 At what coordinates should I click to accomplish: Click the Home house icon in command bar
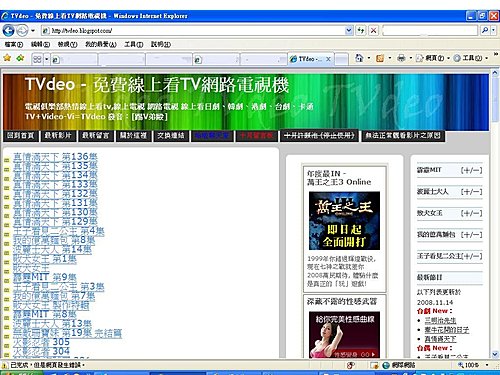(359, 58)
